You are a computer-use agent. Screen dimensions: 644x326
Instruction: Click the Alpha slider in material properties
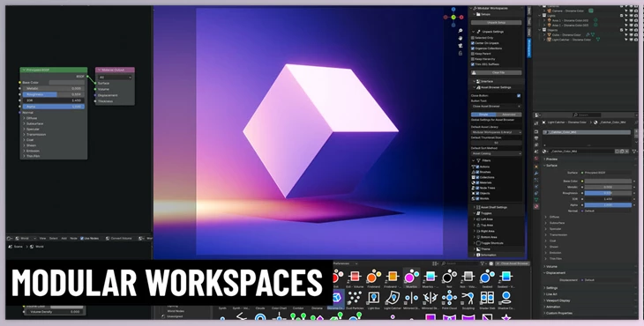pyautogui.click(x=608, y=205)
